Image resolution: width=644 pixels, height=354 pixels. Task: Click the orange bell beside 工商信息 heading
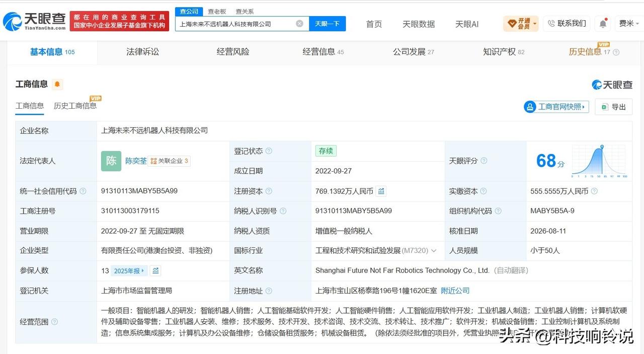tap(57, 84)
